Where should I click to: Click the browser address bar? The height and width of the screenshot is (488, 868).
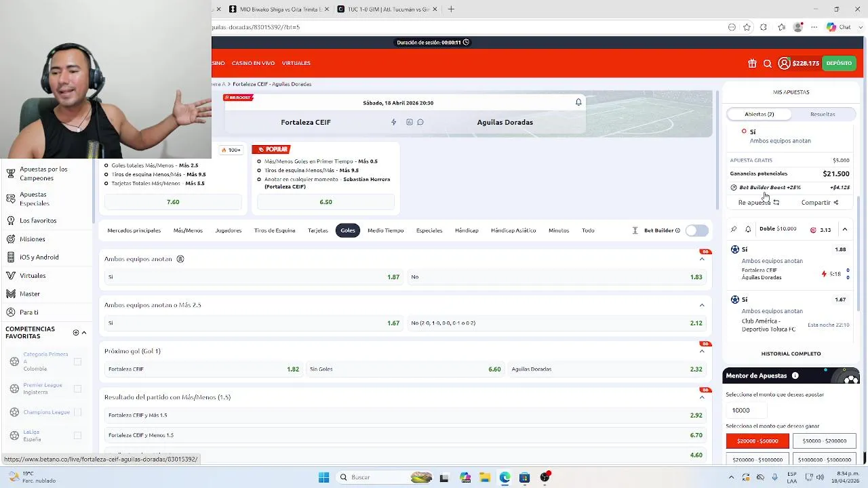468,27
